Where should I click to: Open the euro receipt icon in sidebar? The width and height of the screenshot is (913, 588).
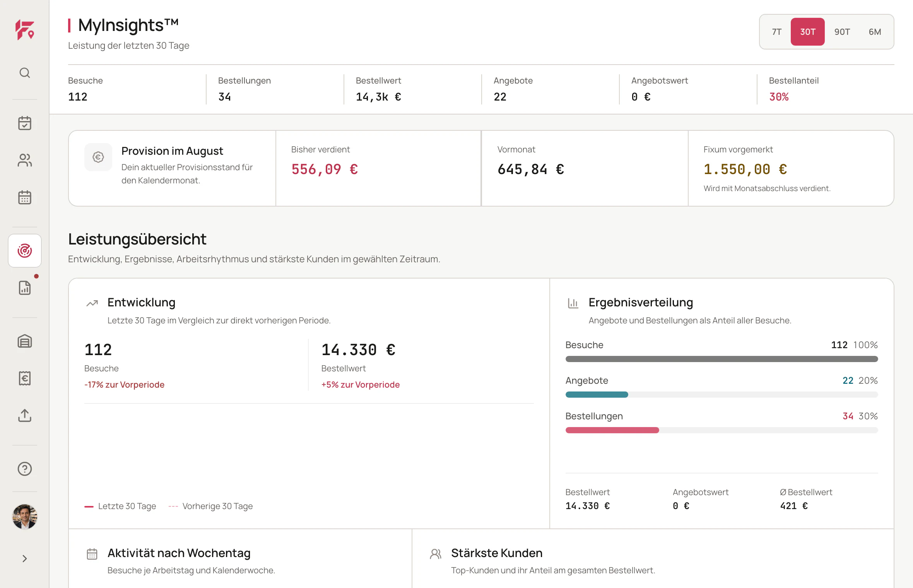(25, 378)
